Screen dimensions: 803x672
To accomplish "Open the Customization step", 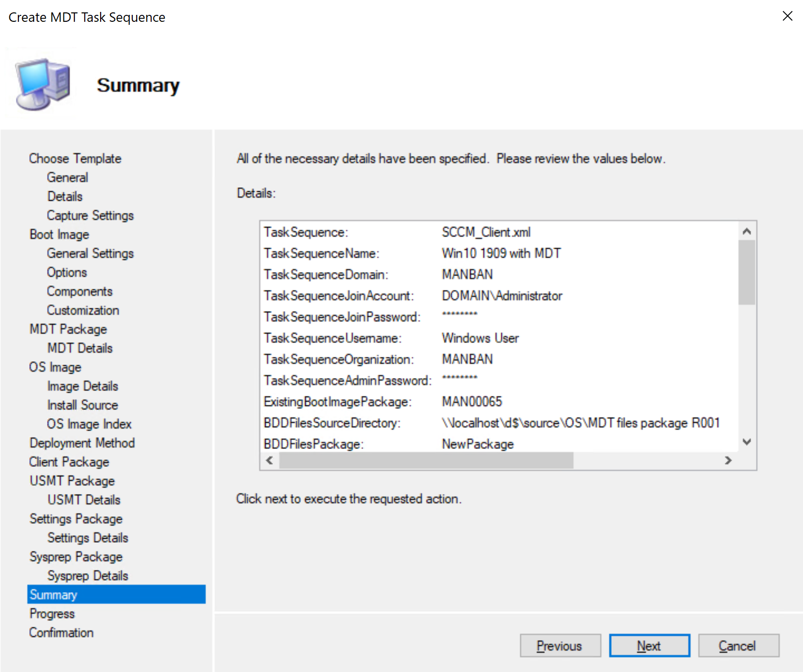I will click(83, 310).
